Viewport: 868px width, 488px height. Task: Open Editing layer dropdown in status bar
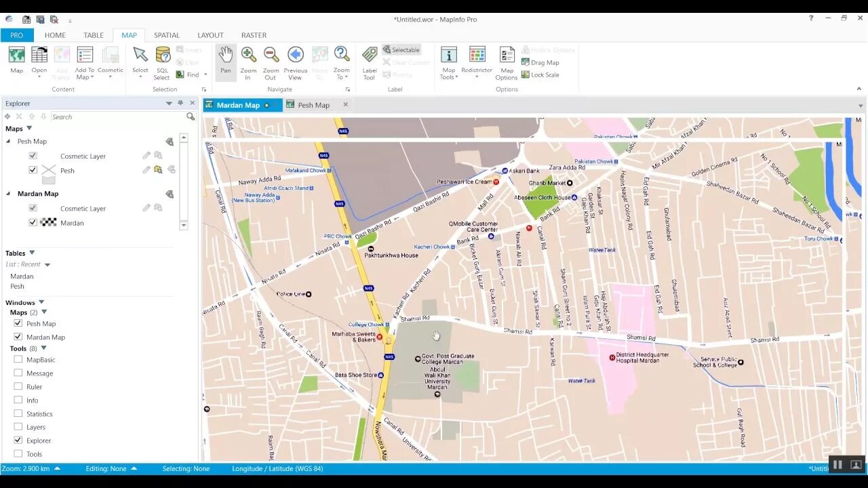(134, 468)
